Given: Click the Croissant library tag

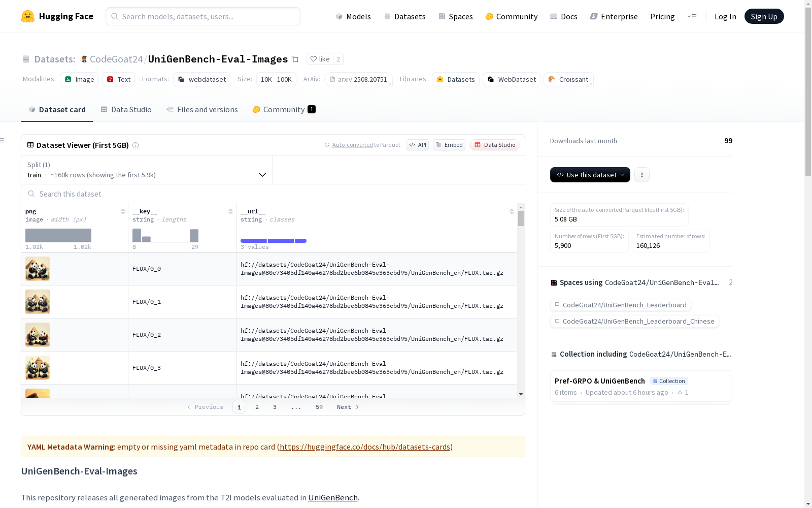Looking at the screenshot, I should [x=568, y=79].
